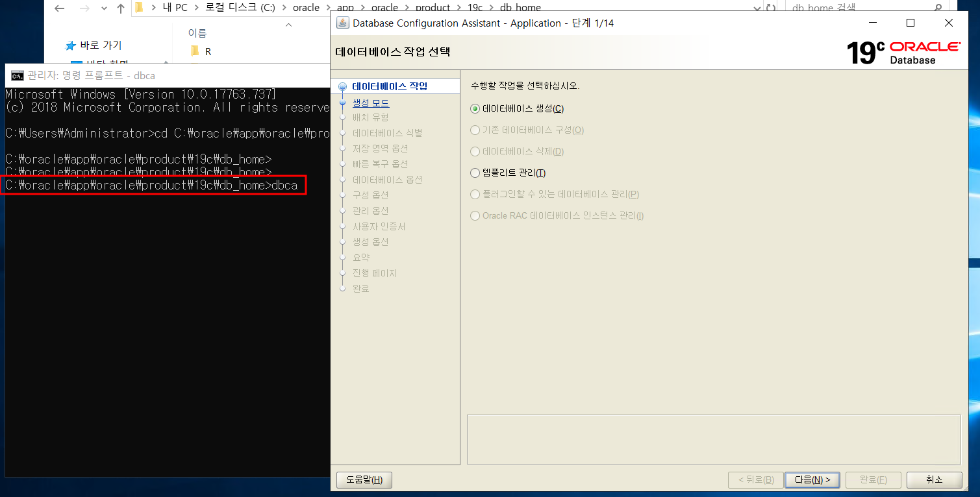Viewport: 980px width, 497px height.
Task: Go up one folder level in Explorer
Action: (x=120, y=8)
